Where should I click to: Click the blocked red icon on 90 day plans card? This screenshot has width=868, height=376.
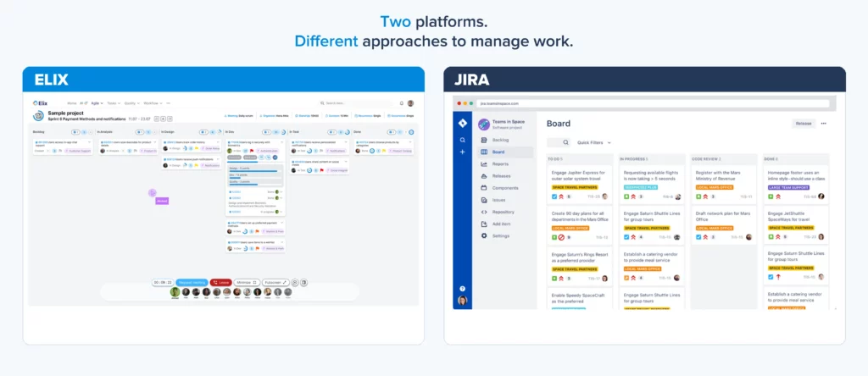coord(561,237)
